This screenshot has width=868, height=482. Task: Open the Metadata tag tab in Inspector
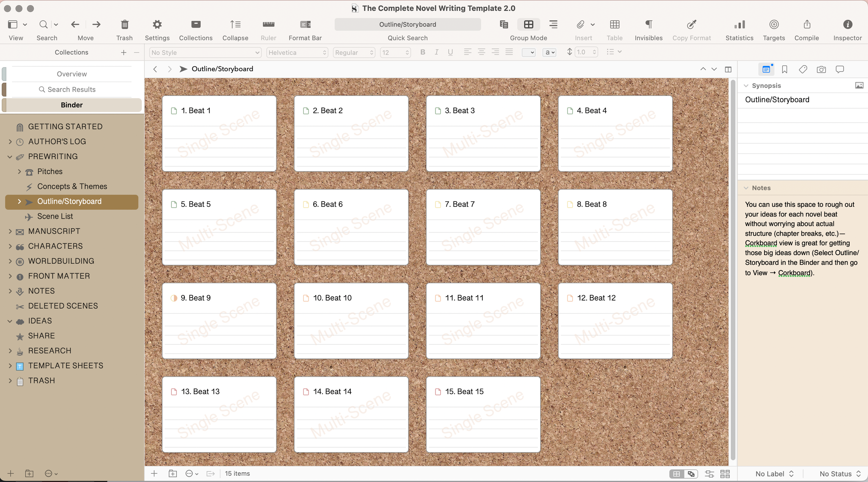point(803,70)
